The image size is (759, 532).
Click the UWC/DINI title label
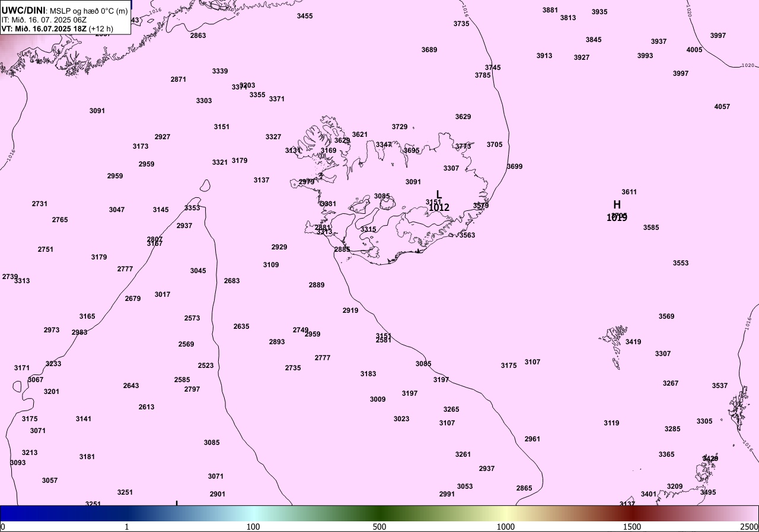(23, 10)
